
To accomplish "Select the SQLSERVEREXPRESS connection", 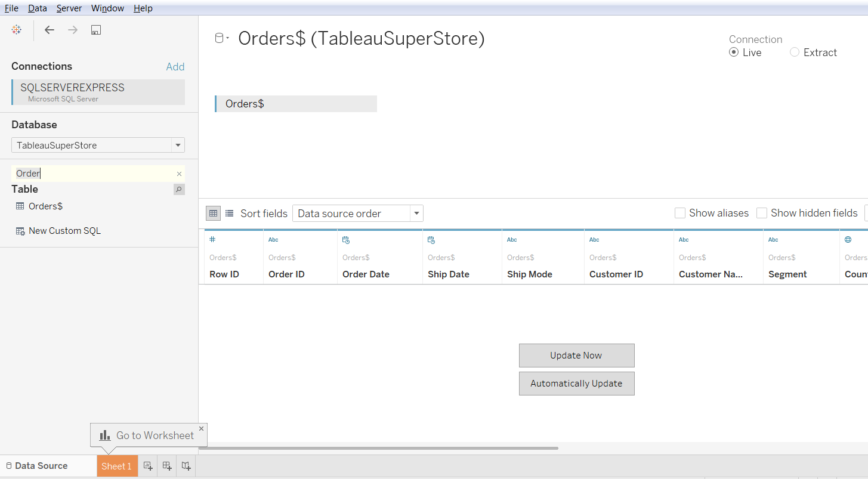I will tap(98, 92).
